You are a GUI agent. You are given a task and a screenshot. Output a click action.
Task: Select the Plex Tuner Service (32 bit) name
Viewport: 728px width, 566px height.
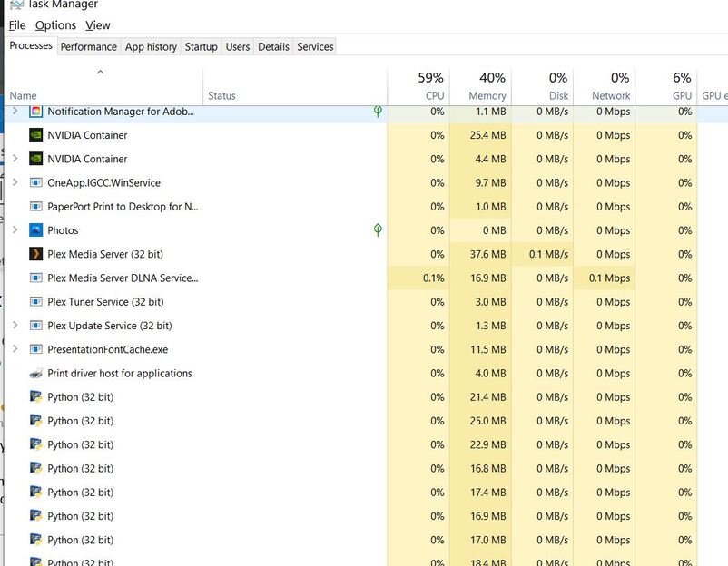click(106, 301)
